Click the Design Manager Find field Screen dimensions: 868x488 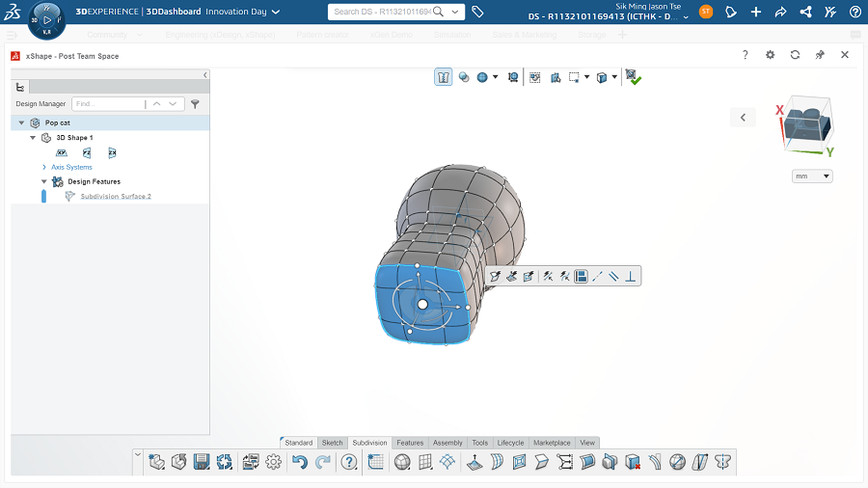pos(108,103)
